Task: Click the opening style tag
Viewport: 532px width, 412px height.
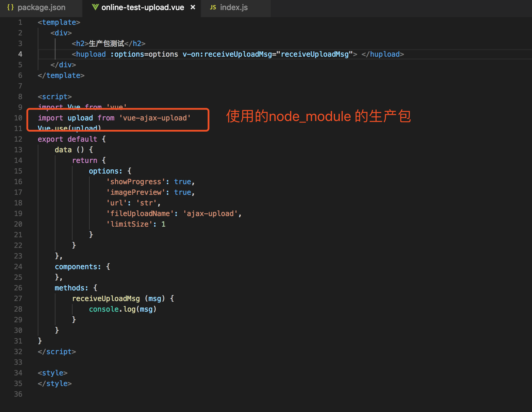Action: [x=52, y=373]
